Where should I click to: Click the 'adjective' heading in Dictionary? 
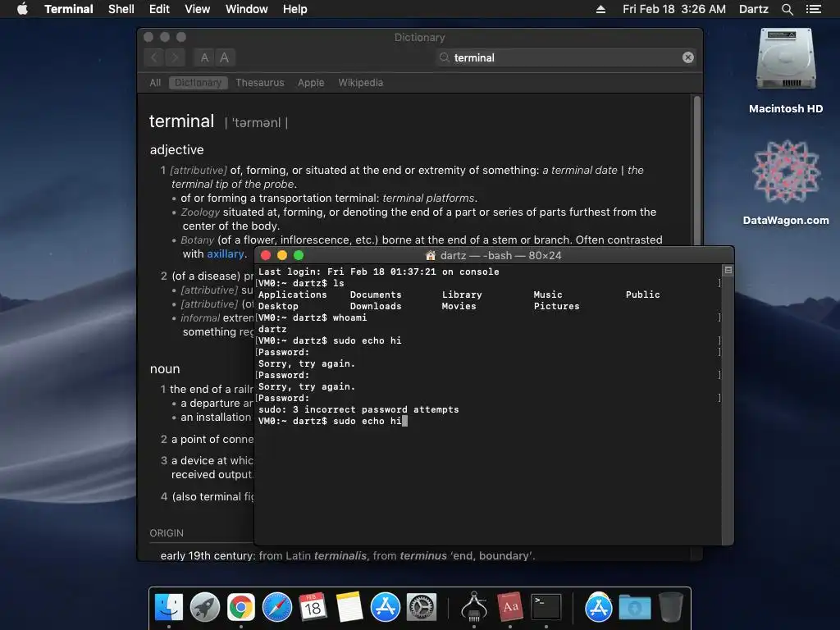click(177, 149)
